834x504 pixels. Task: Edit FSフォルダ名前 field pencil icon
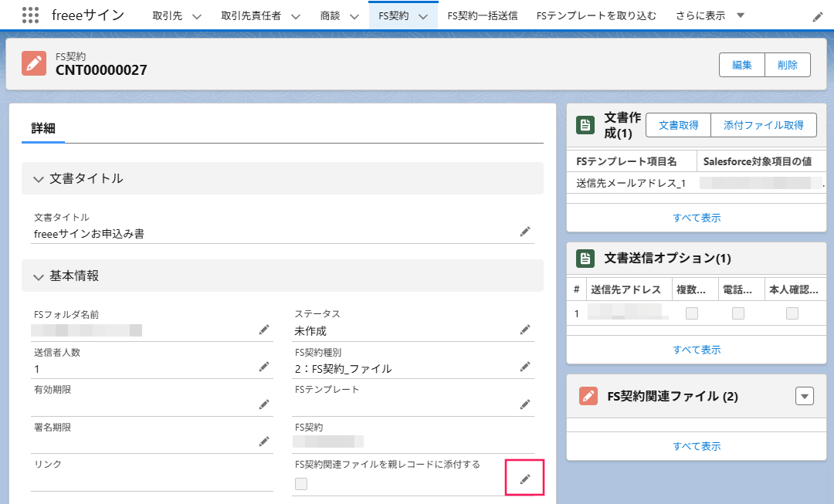[264, 330]
